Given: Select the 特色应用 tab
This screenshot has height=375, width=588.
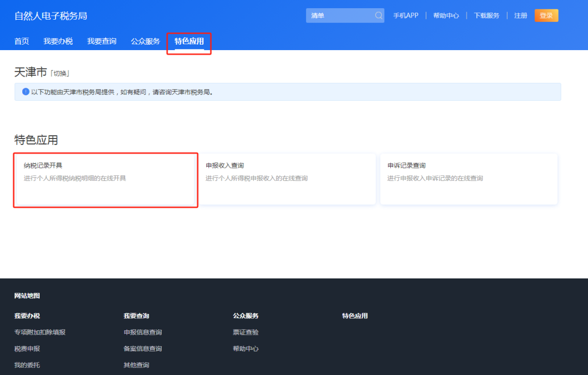Looking at the screenshot, I should [189, 41].
